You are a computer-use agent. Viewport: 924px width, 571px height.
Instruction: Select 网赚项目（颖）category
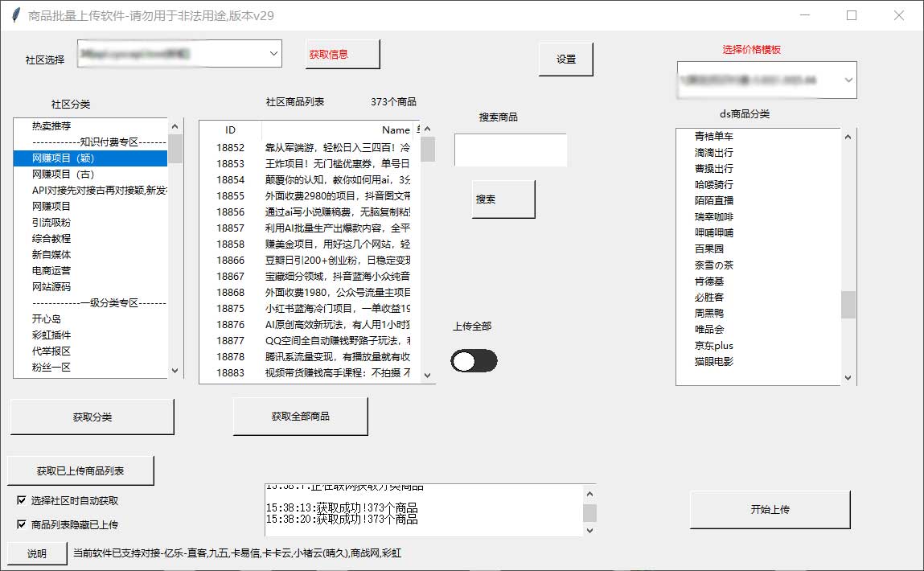tap(91, 158)
